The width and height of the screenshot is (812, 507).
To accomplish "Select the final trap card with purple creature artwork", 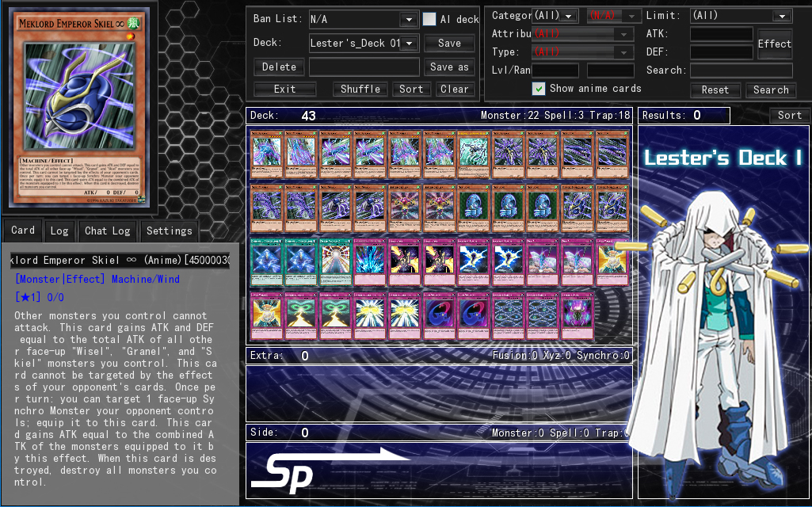I will pos(577,316).
